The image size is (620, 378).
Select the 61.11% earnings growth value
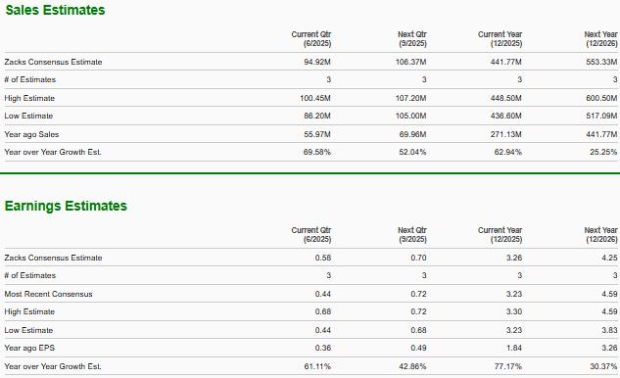317,367
